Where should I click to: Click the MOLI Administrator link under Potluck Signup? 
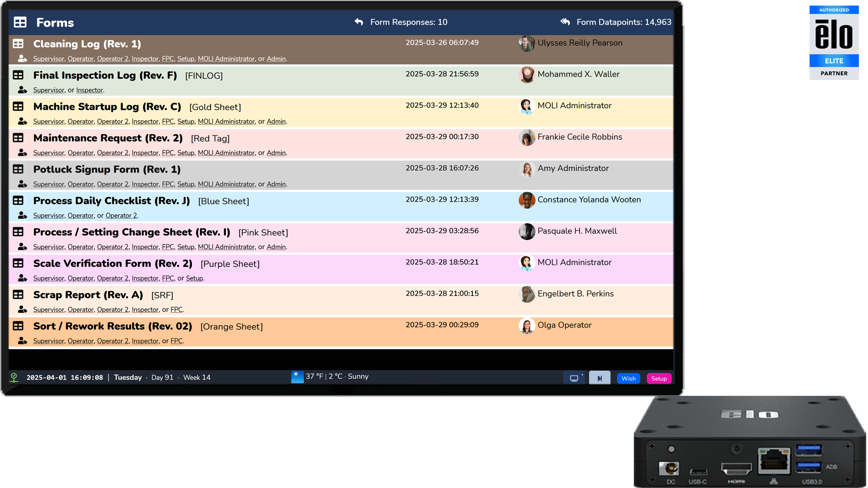[226, 184]
